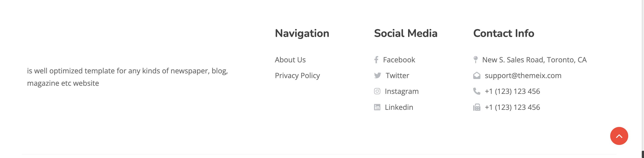Click the fax machine icon
Image resolution: width=644 pixels, height=158 pixels.
coord(477,107)
